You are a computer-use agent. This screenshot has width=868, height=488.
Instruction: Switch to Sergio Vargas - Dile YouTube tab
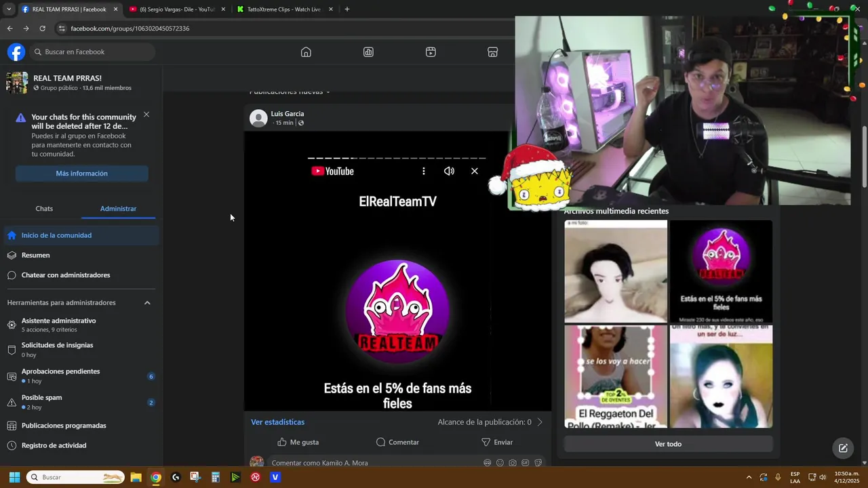176,9
